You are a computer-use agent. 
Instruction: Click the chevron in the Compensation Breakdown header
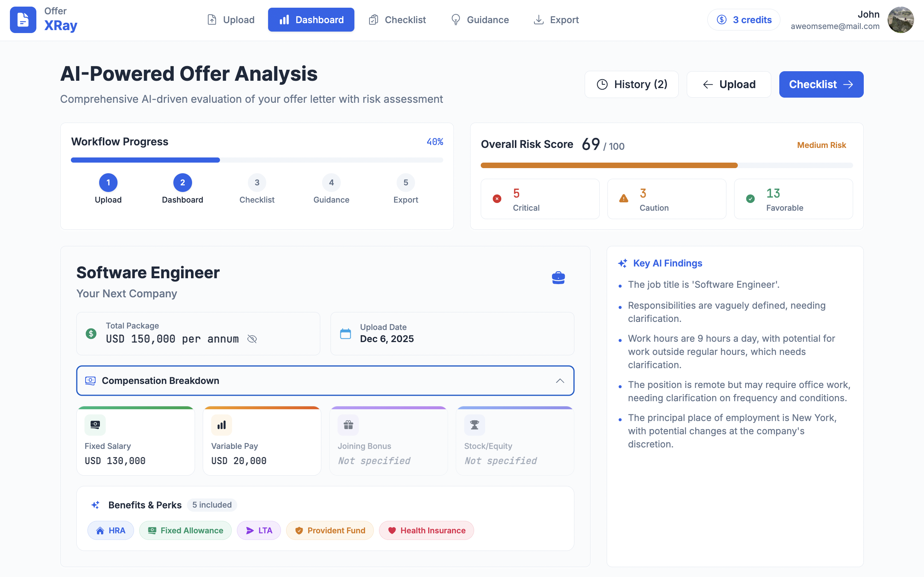(x=560, y=381)
